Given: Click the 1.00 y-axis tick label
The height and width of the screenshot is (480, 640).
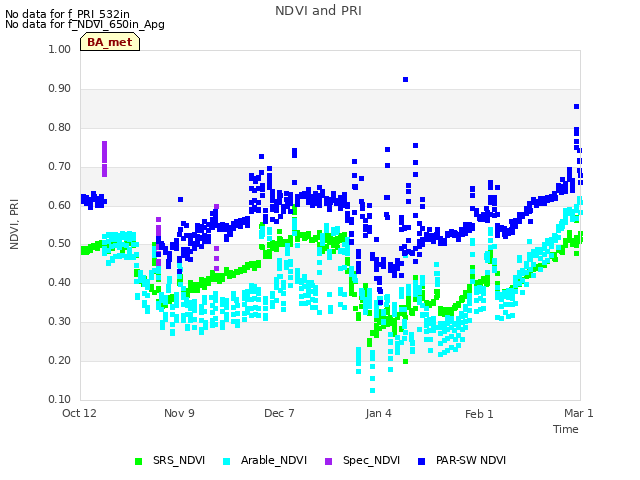Looking at the screenshot, I should [60, 49].
